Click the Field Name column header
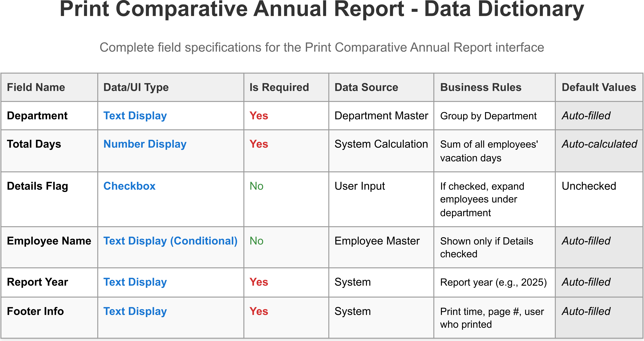Screen dimensions: 644x341 point(36,87)
